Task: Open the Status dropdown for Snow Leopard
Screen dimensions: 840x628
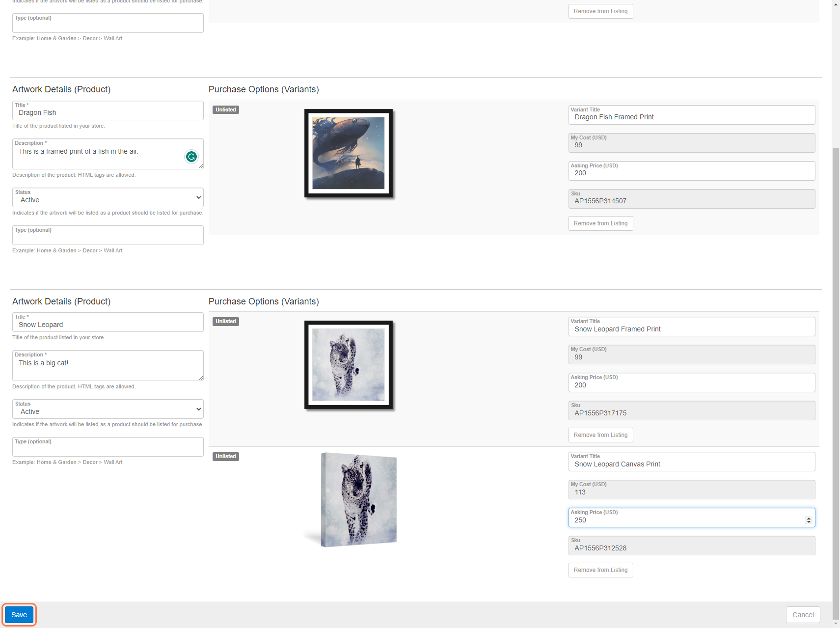Action: tap(108, 409)
